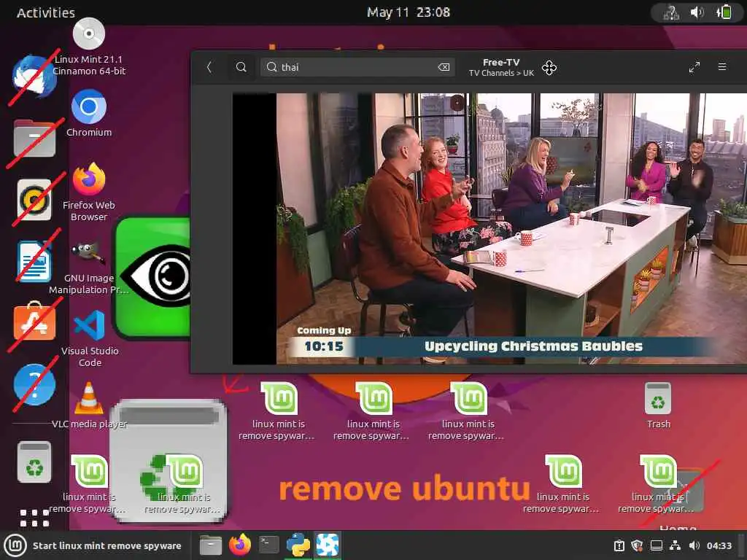
Task: Click the magnifier button beside the search box
Action: [241, 67]
